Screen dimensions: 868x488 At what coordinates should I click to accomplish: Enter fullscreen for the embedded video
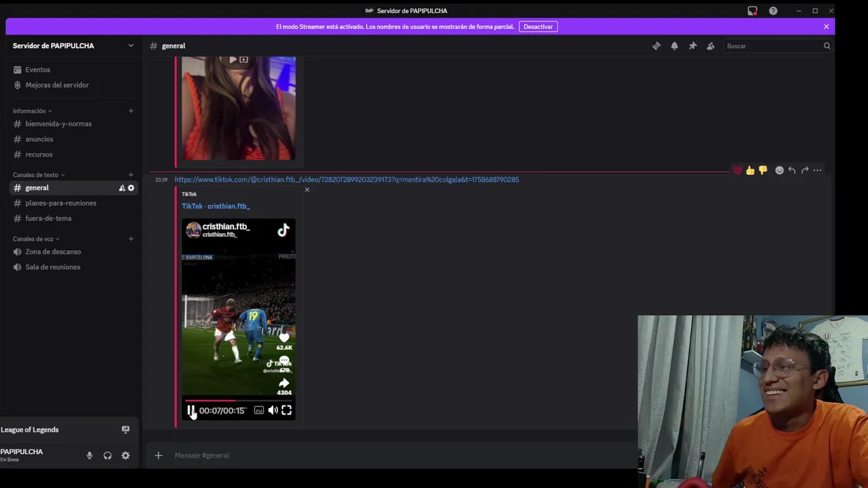click(x=286, y=410)
